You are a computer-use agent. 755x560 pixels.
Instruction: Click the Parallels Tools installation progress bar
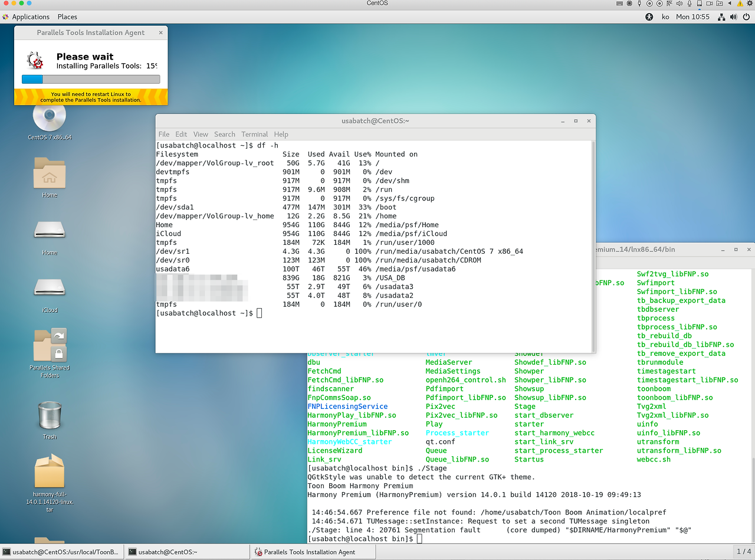click(91, 78)
